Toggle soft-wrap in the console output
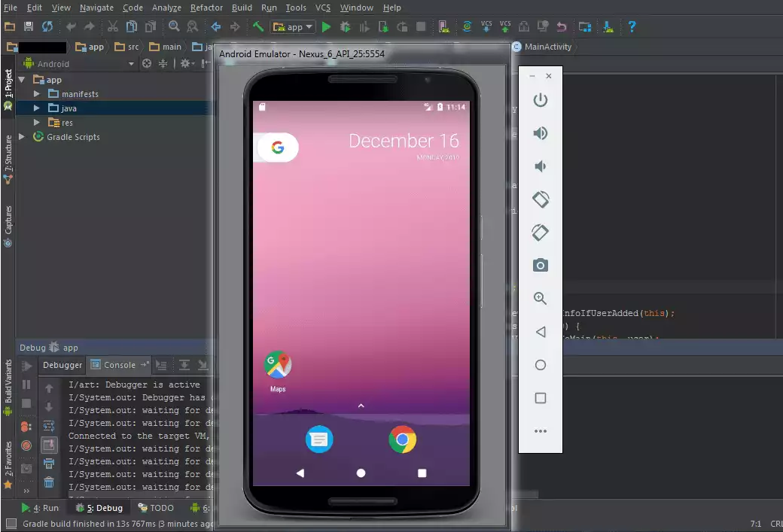The width and height of the screenshot is (783, 532). 49,425
